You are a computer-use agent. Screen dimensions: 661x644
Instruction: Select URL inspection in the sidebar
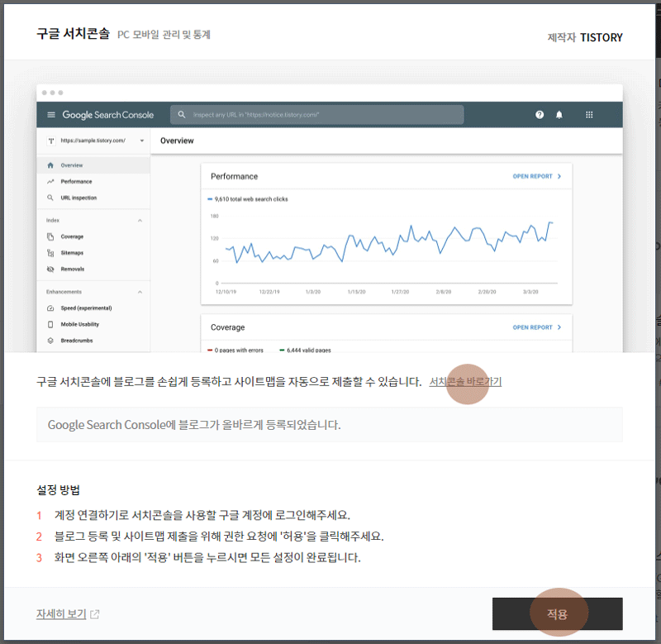click(93, 198)
